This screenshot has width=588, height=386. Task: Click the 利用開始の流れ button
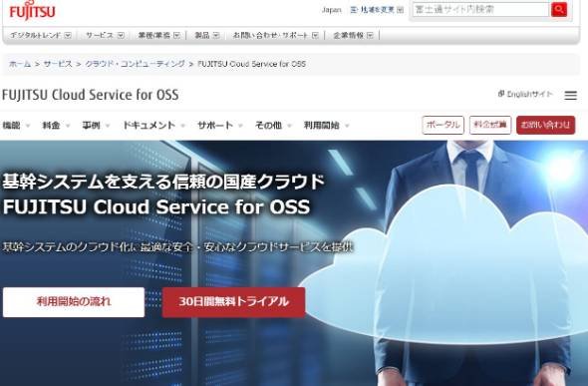pos(74,302)
